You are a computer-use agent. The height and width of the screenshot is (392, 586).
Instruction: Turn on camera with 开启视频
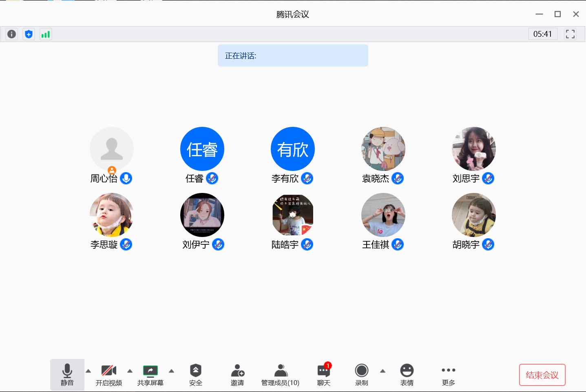(x=109, y=375)
